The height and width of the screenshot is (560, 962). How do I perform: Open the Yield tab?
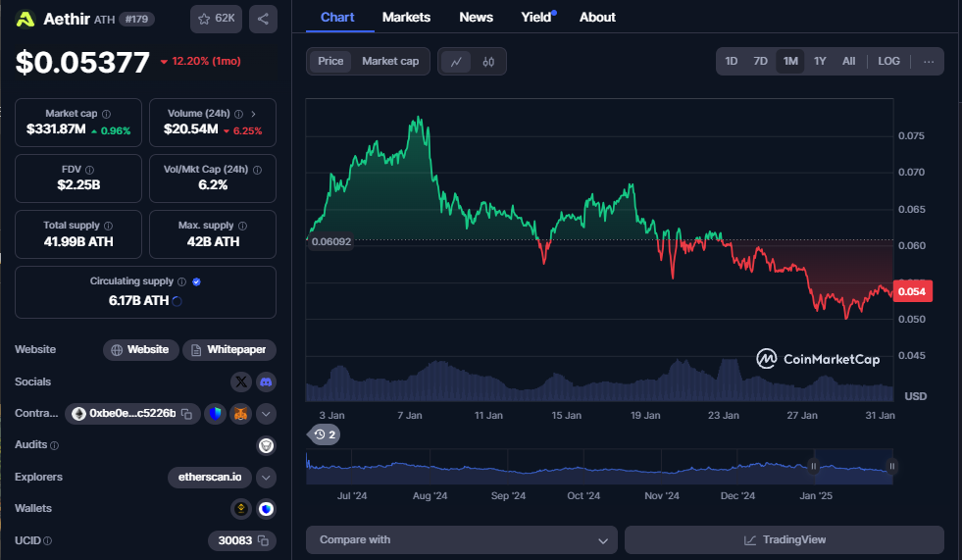(x=536, y=18)
